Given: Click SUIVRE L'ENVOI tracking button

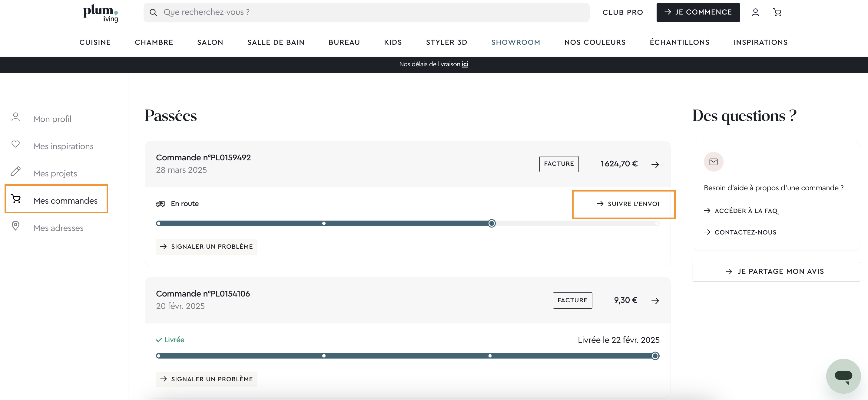Looking at the screenshot, I should tap(628, 204).
